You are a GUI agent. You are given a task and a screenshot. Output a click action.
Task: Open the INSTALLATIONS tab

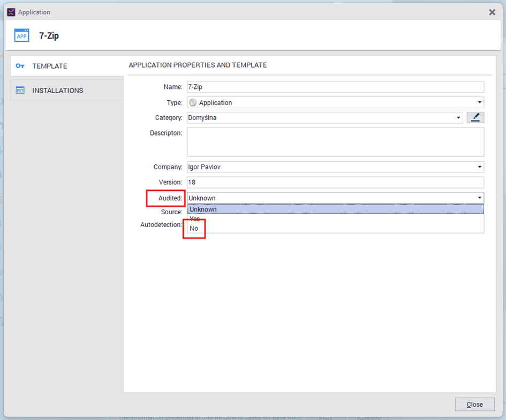click(x=58, y=91)
